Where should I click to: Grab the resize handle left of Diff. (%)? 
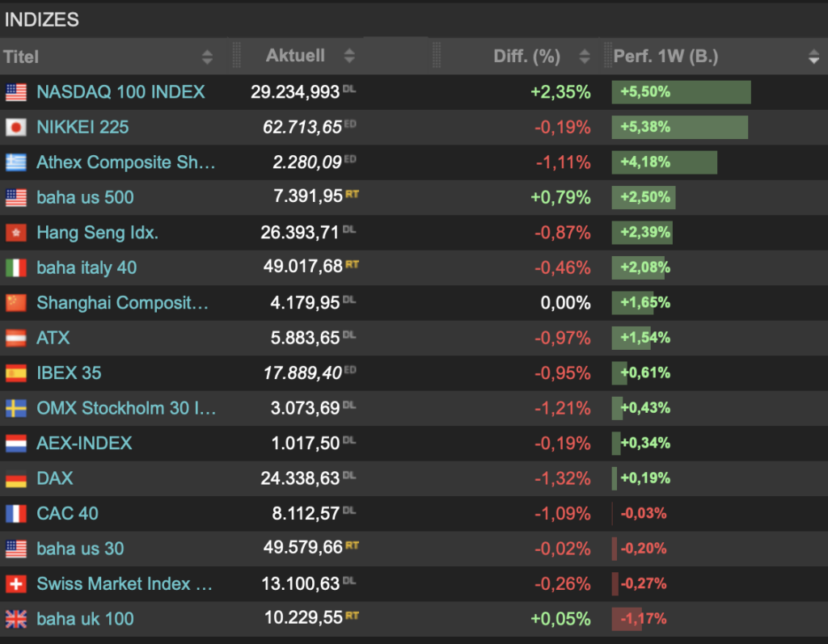436,56
